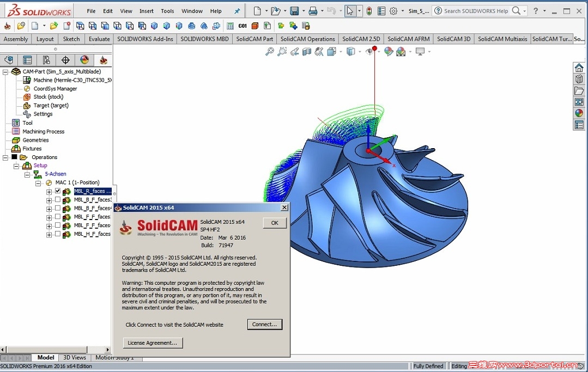Screen dimensions: 588x372
Task: Open the View Orientation cube icon
Action: pos(331,52)
